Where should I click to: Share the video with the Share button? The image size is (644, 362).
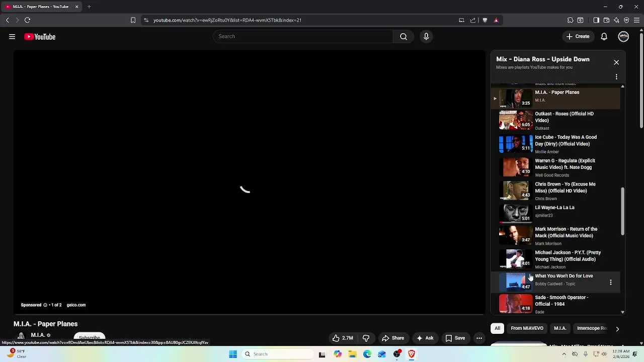393,338
